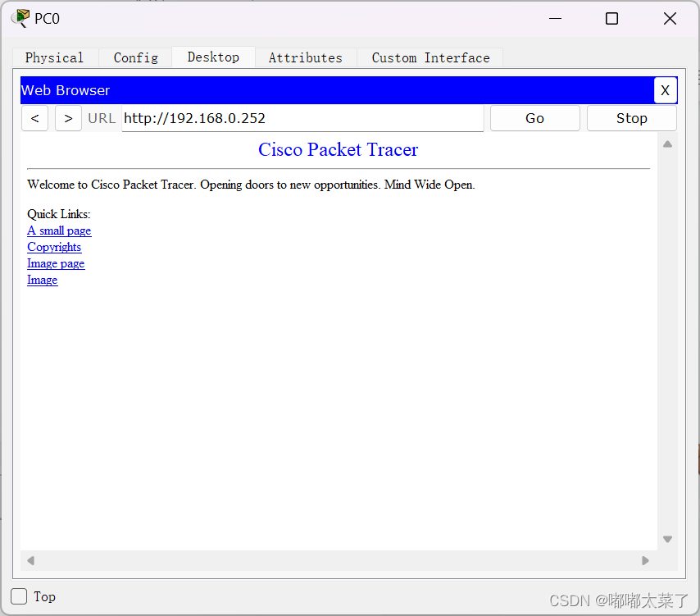This screenshot has width=700, height=616.
Task: Open the Attributes tab
Action: [x=306, y=57]
